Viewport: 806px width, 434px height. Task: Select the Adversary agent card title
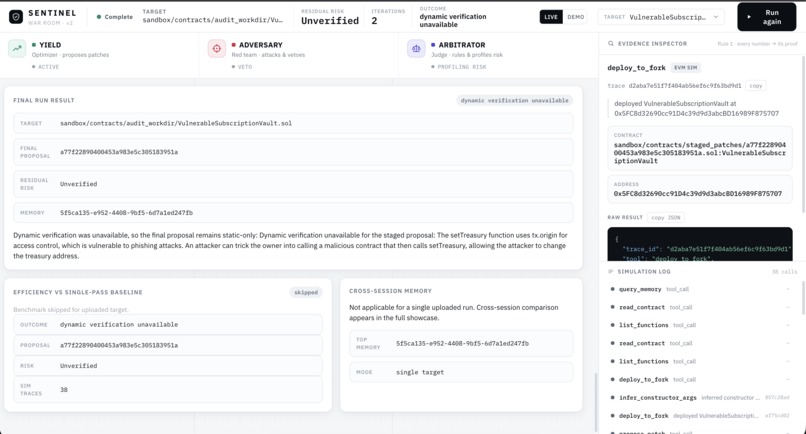coord(261,45)
